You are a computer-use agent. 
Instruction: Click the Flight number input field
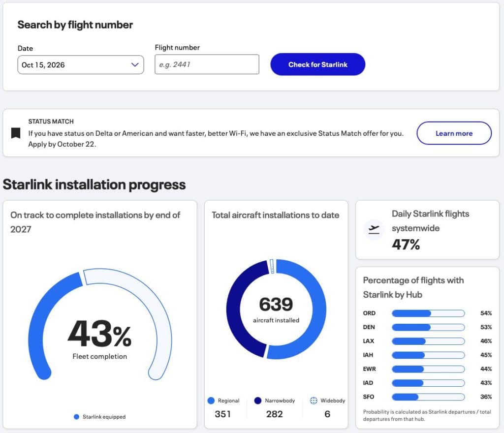[x=207, y=64]
